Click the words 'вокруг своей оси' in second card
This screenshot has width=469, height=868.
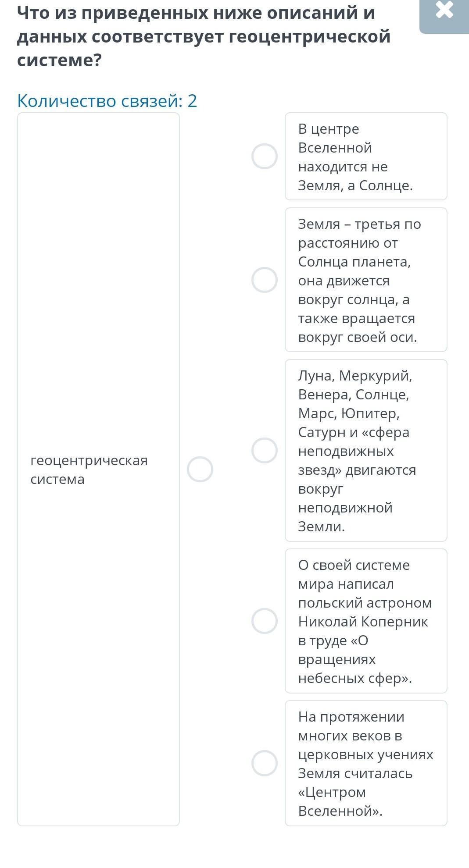point(357,337)
